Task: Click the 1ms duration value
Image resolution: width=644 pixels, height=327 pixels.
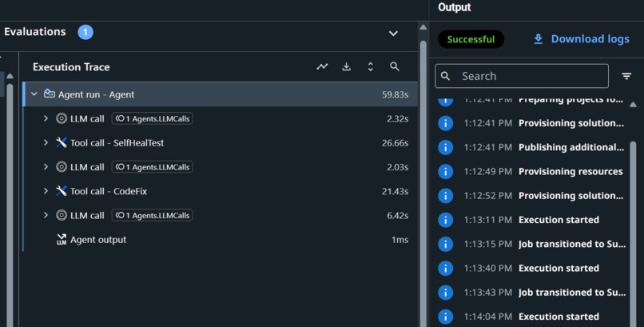Action: click(400, 240)
